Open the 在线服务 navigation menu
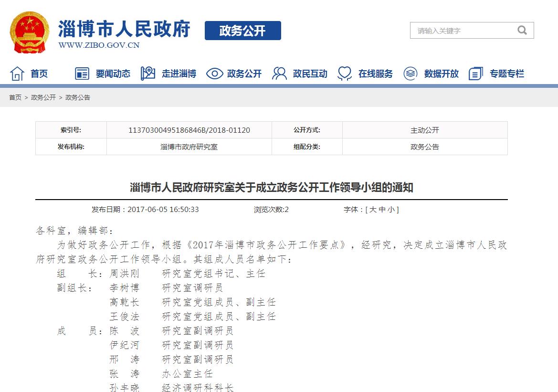558x392 pixels. (x=375, y=74)
